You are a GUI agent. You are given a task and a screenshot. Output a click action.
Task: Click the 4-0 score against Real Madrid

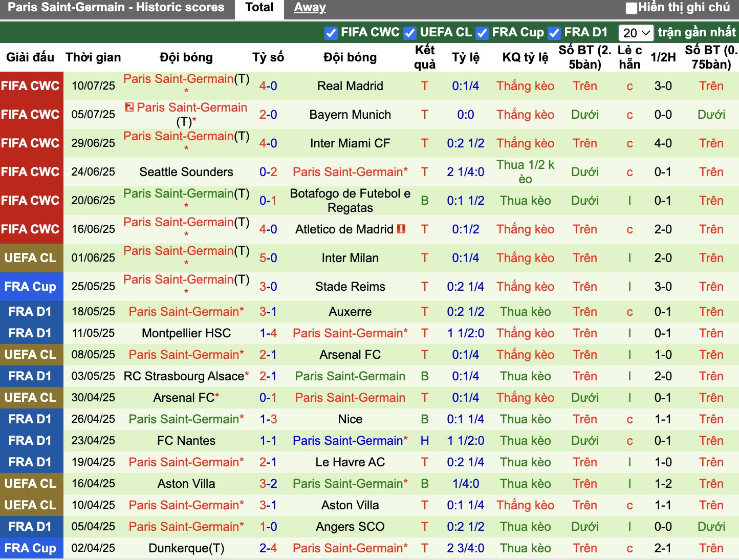point(268,85)
